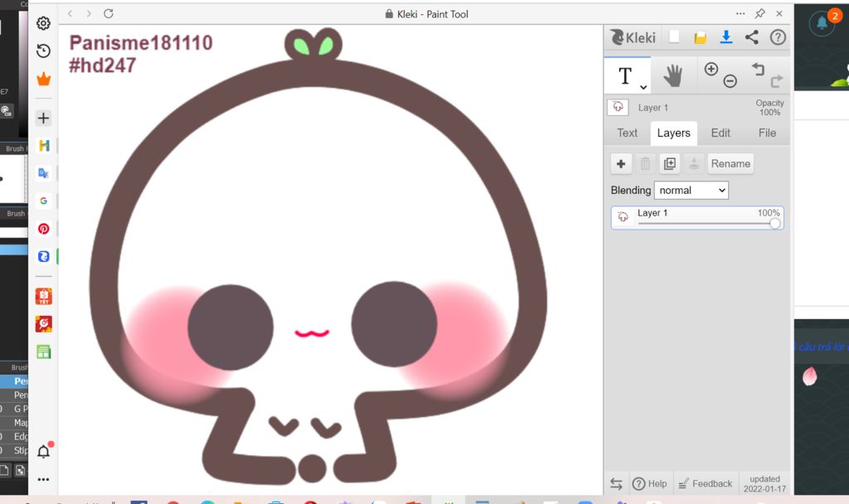The width and height of the screenshot is (849, 504).
Task: Open the sidebar settings gear
Action: click(43, 23)
